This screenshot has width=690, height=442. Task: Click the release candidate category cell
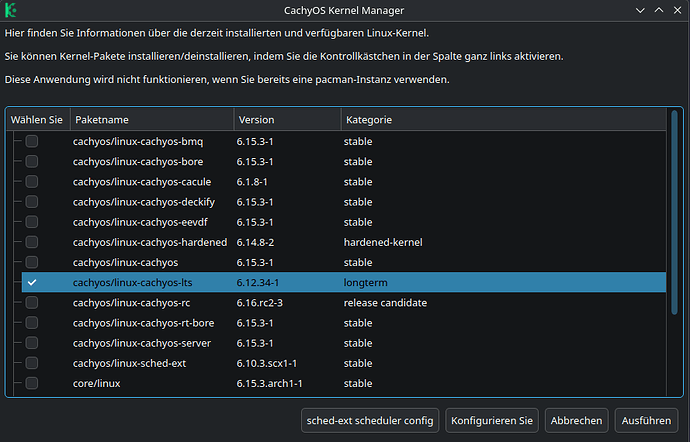click(385, 303)
